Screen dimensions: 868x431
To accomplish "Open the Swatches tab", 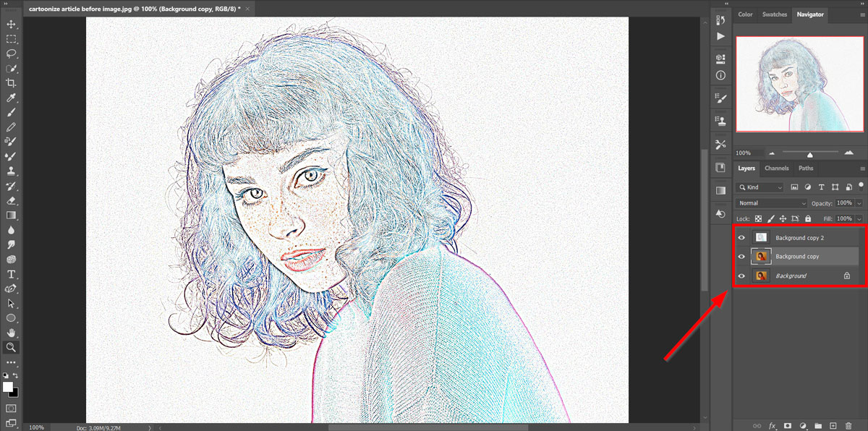I will (x=774, y=14).
